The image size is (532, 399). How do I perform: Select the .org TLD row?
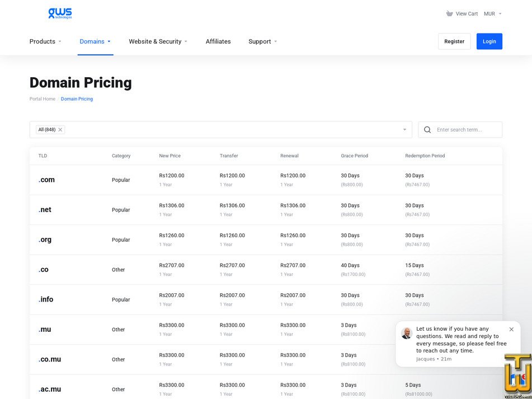[x=266, y=240]
